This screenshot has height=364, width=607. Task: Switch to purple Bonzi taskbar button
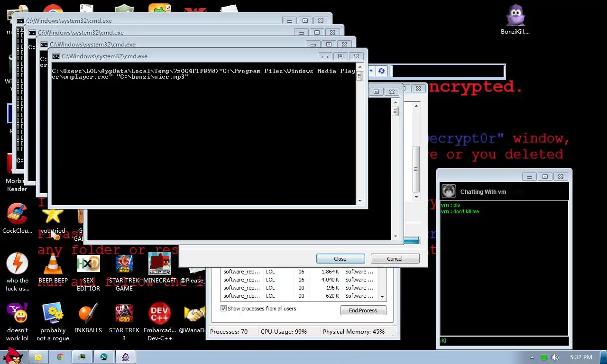tap(126, 357)
